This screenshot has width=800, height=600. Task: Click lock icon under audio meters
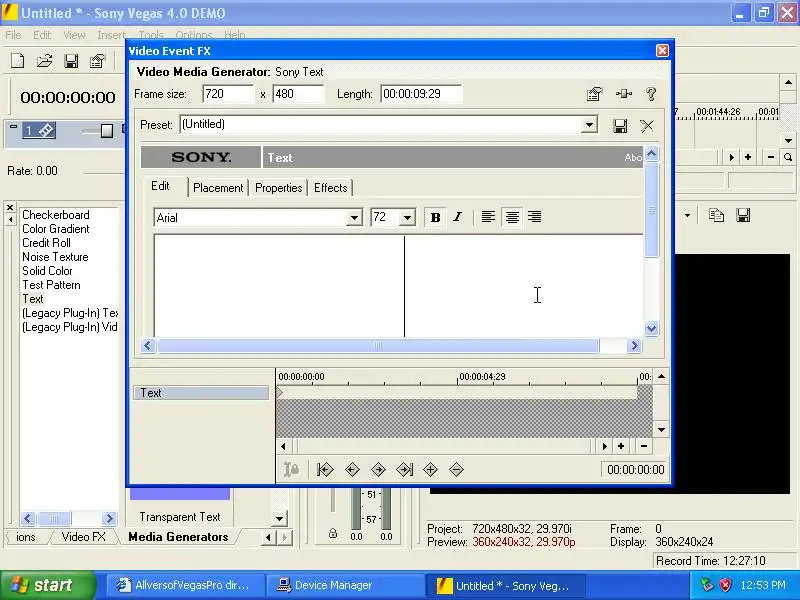pyautogui.click(x=333, y=534)
